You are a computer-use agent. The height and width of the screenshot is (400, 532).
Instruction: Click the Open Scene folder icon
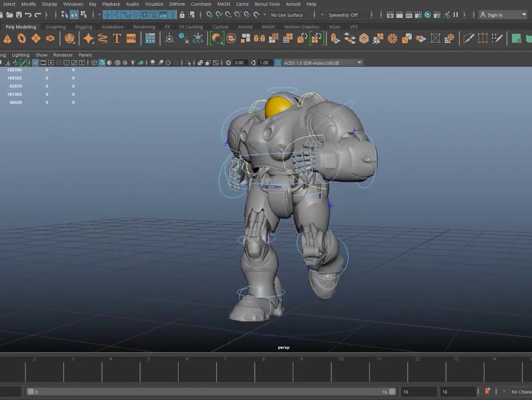click(x=10, y=15)
